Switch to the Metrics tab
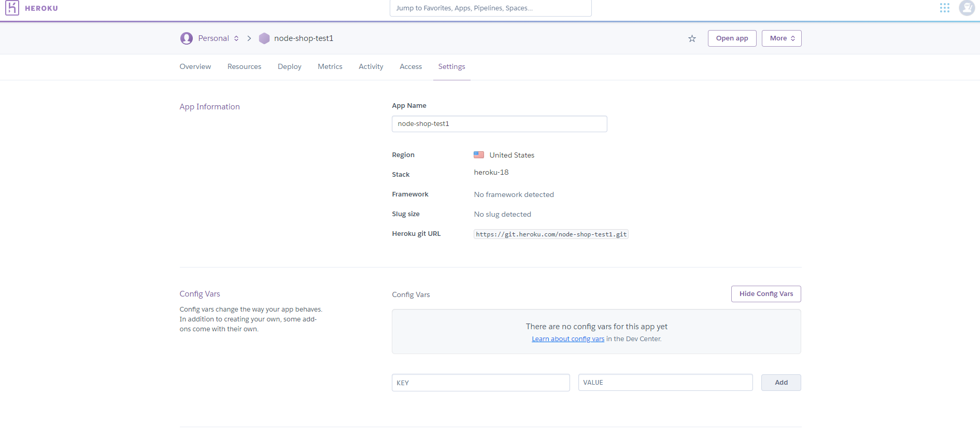Image resolution: width=980 pixels, height=436 pixels. [330, 67]
